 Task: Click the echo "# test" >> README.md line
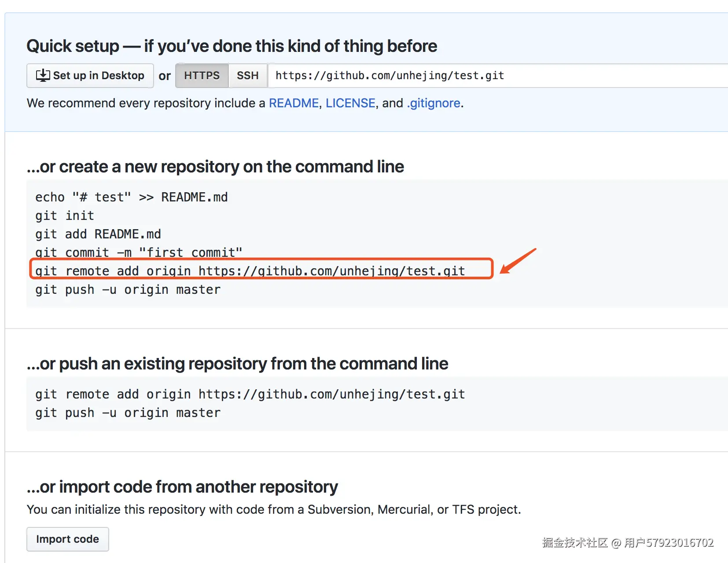(x=132, y=197)
